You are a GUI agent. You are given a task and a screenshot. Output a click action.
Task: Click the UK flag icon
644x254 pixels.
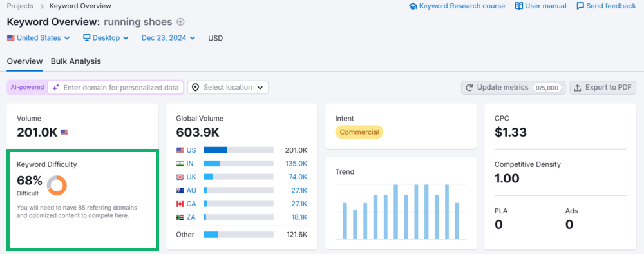pyautogui.click(x=180, y=177)
